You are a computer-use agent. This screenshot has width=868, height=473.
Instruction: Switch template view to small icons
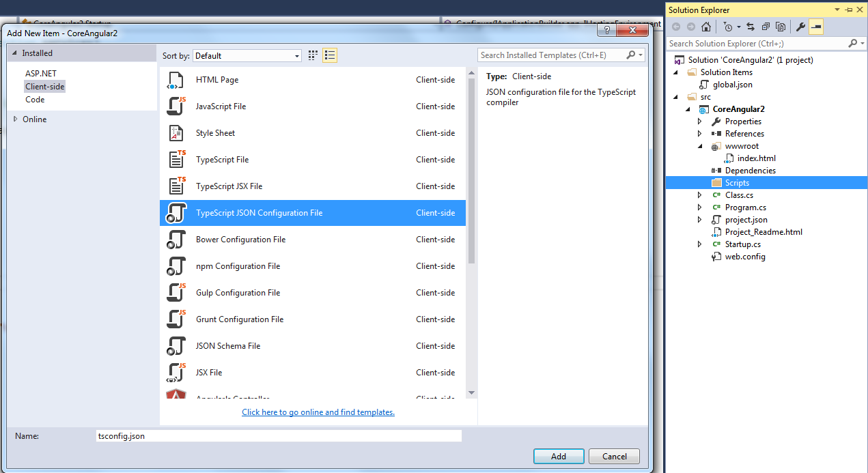click(x=330, y=55)
